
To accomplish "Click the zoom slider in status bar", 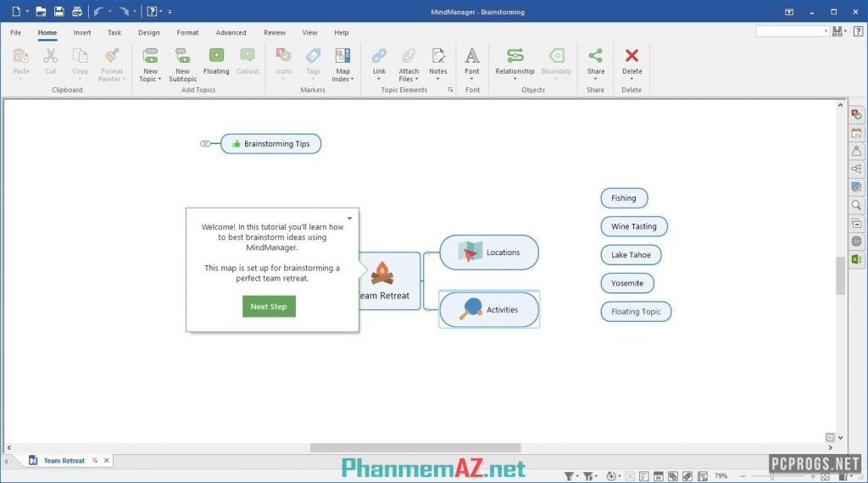I will click(778, 476).
